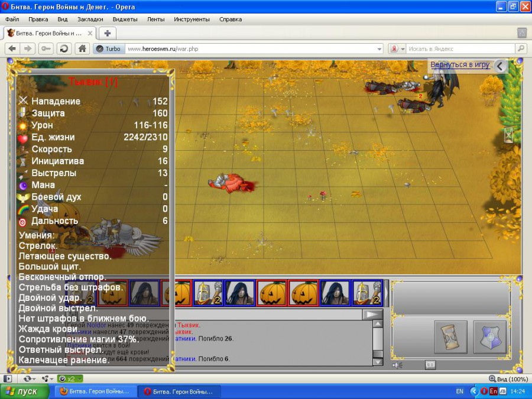Click the browser Back arrow button
Viewport: 532px width, 399px height.
[x=12, y=49]
